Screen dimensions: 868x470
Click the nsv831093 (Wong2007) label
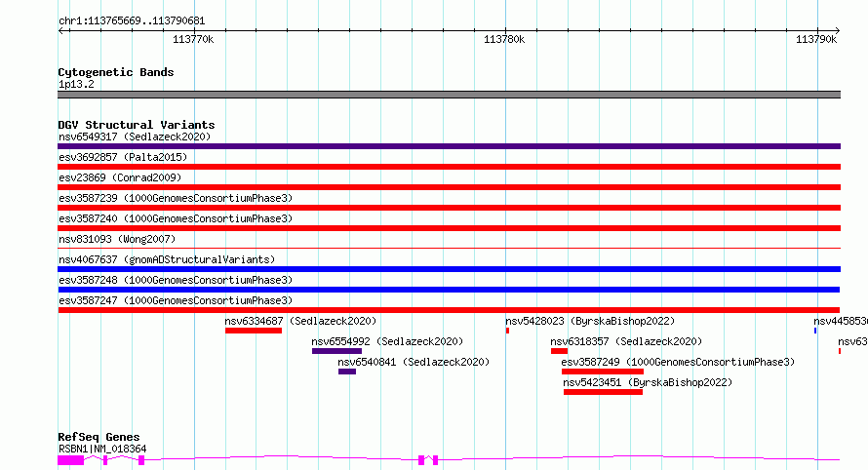point(117,239)
